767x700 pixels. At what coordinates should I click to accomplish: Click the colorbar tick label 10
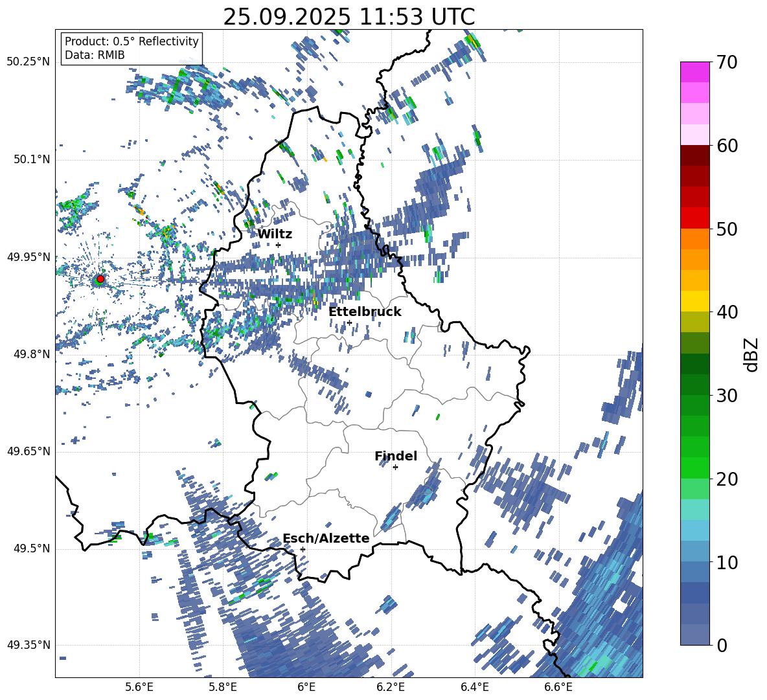tap(727, 562)
